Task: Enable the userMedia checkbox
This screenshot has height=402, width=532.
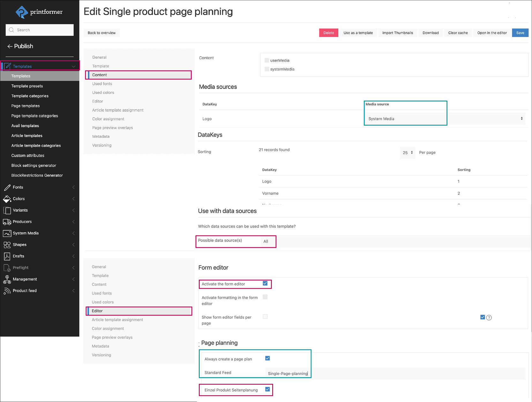Action: (x=267, y=60)
